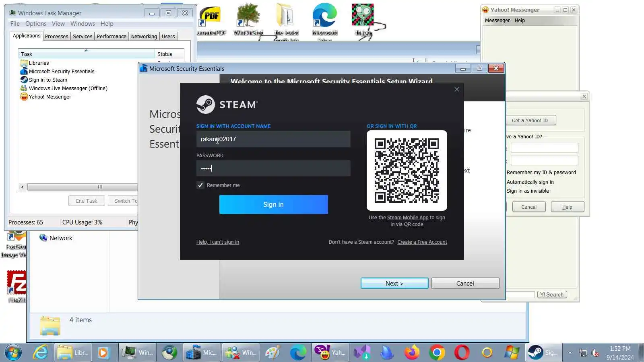Launch Microsoft Edge from the taskbar
644x362 pixels.
298,353
